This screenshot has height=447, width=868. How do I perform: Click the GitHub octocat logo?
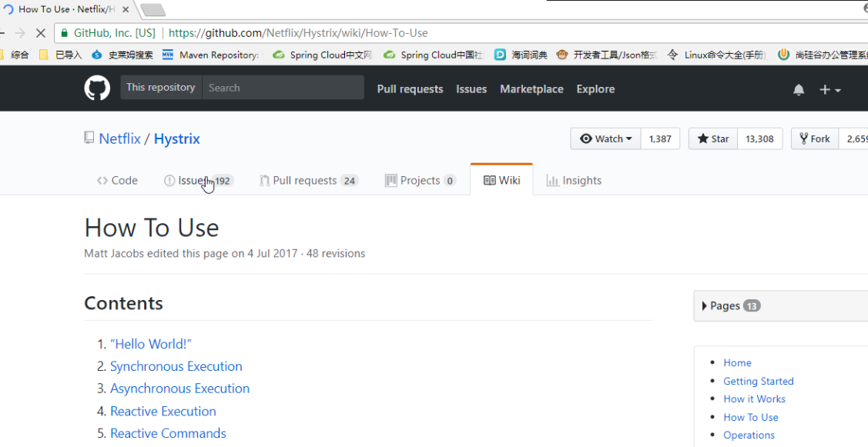(x=97, y=88)
